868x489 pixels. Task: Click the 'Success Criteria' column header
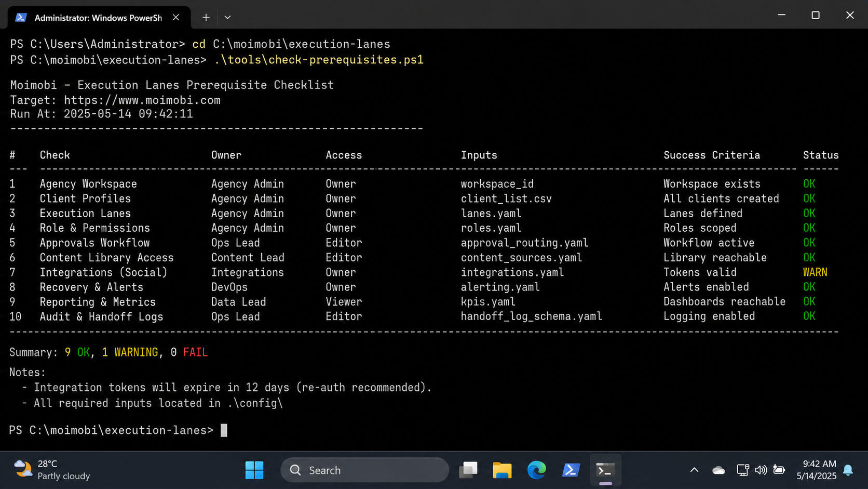pos(712,155)
